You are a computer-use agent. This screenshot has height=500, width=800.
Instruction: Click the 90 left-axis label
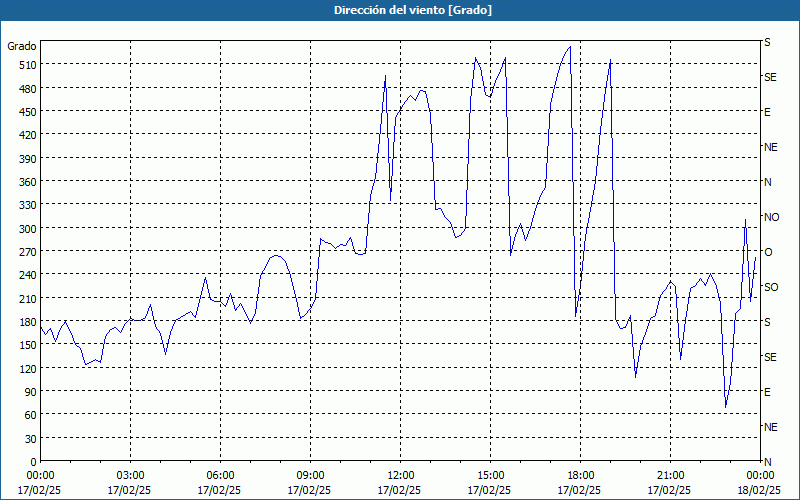[x=30, y=391]
